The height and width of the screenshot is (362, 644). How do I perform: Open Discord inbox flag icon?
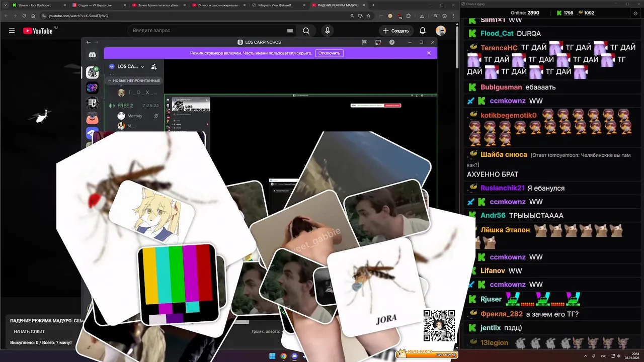point(364,42)
